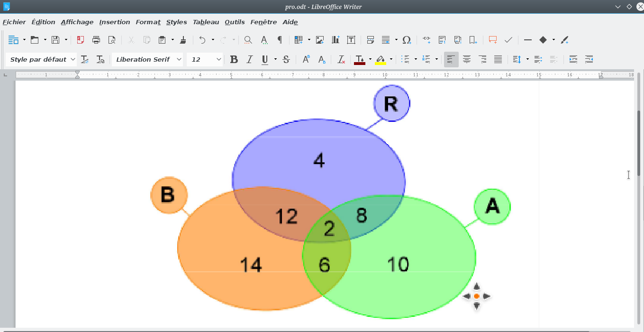Insert an image using the toolbar icon
This screenshot has height=332, width=644.
coord(320,40)
